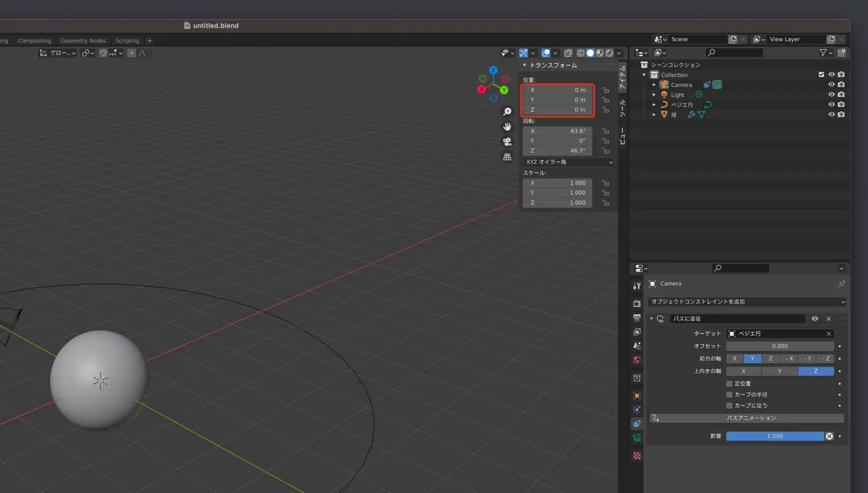The height and width of the screenshot is (493, 868).
Task: Open the Object properties tab icon
Action: point(637,396)
